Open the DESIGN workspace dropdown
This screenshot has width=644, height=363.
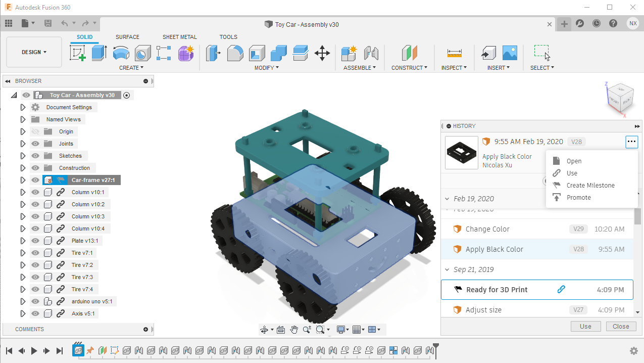34,52
